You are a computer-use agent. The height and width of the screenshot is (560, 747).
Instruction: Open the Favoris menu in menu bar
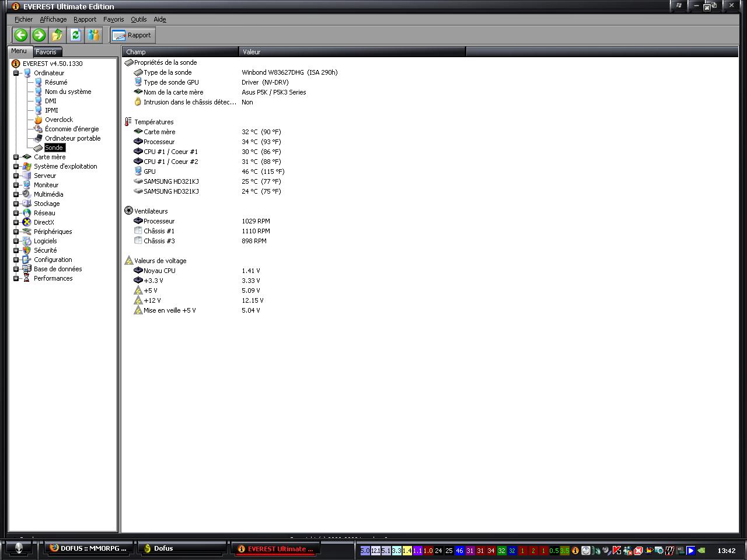tap(114, 19)
